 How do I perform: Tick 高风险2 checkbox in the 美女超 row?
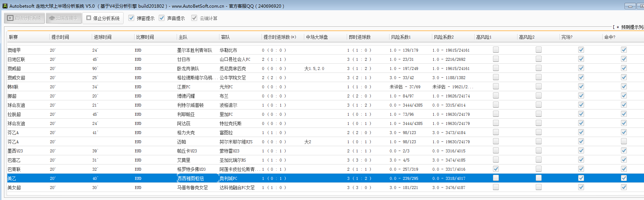coord(539,187)
